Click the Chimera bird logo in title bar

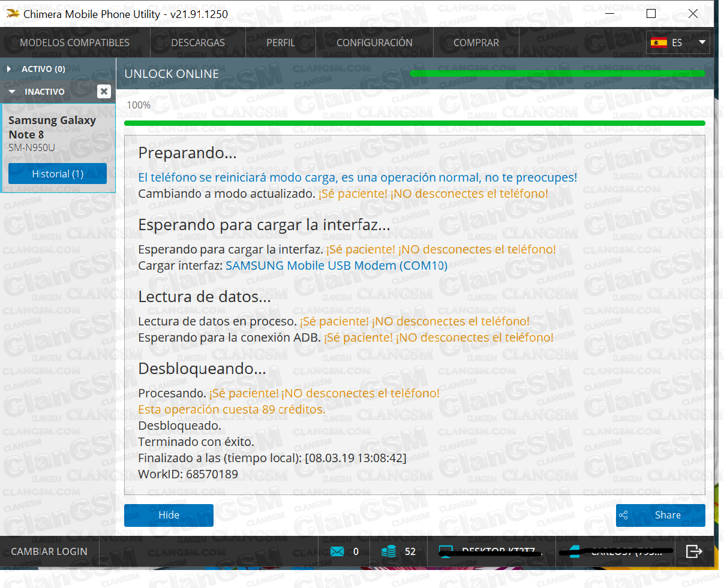tap(13, 14)
